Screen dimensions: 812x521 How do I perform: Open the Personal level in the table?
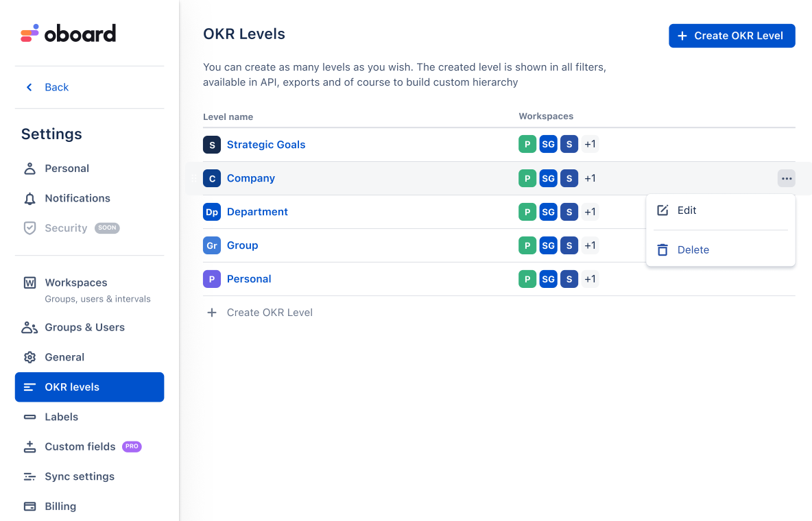(x=249, y=279)
